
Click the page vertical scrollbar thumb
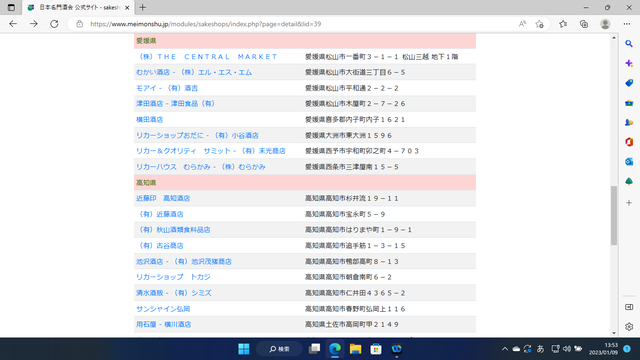(x=614, y=215)
